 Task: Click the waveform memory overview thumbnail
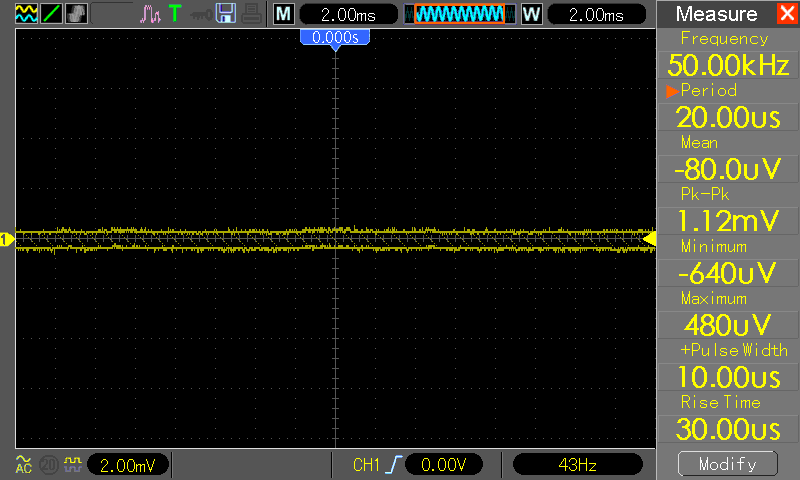[460, 14]
